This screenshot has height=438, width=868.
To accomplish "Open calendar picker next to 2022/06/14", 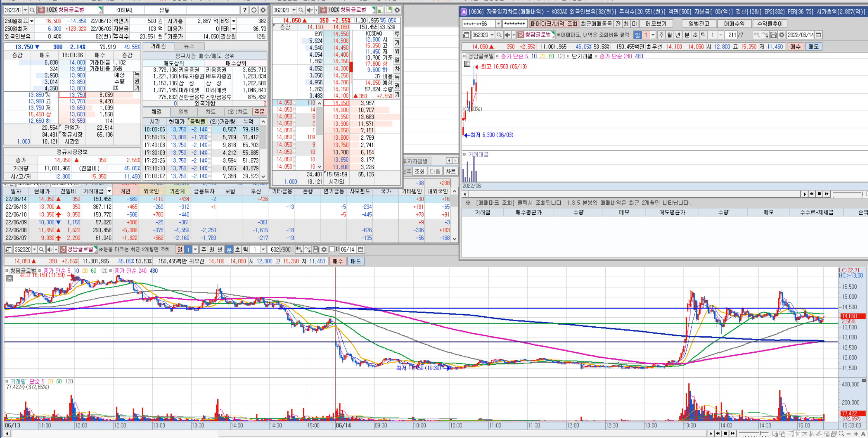I will (x=818, y=35).
